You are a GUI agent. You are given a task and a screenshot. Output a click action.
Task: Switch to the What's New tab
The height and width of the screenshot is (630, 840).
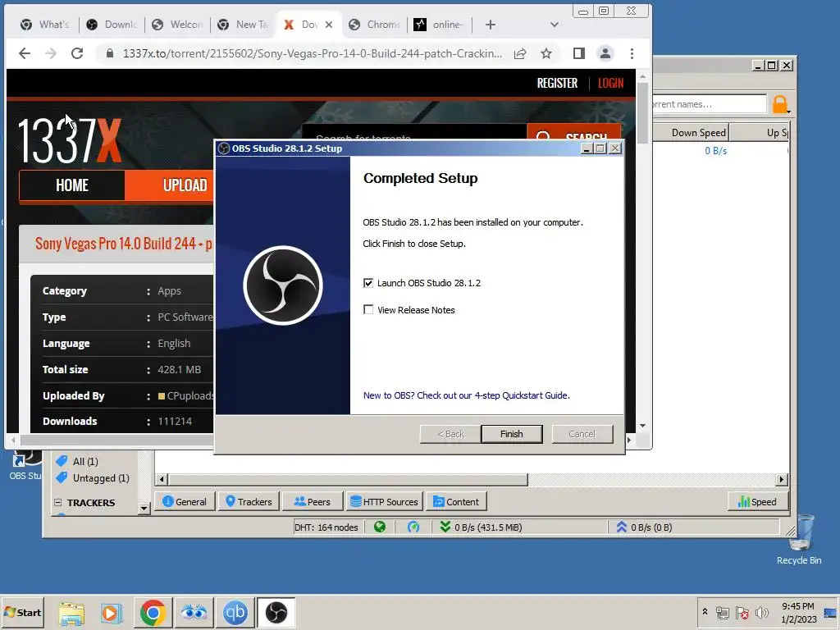tap(44, 25)
